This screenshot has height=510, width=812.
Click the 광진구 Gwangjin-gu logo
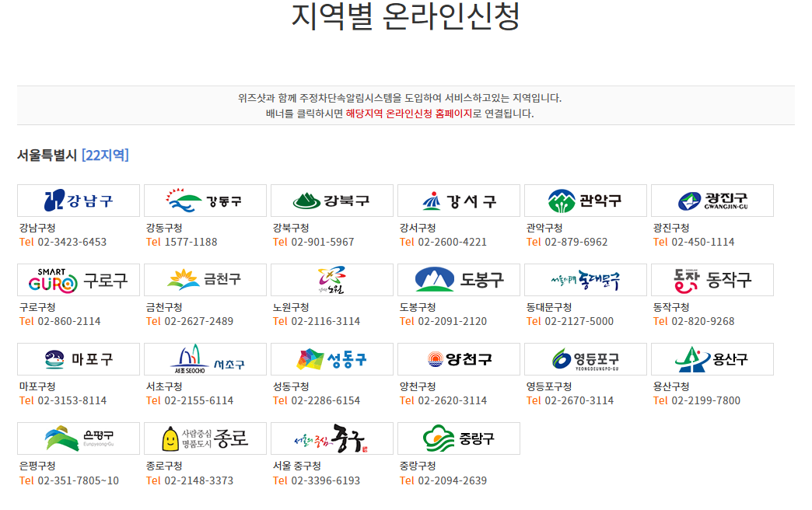712,201
